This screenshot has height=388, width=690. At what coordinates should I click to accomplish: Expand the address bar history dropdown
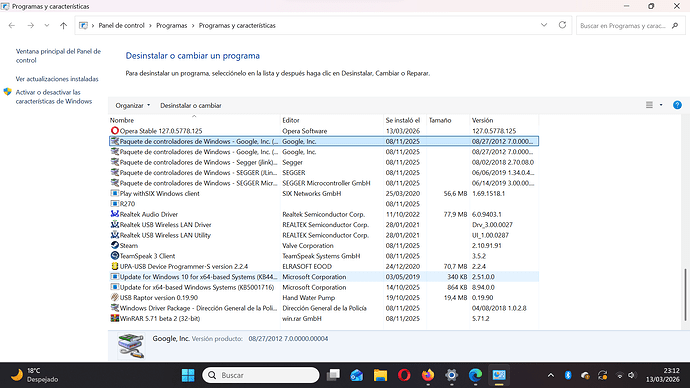pos(544,25)
